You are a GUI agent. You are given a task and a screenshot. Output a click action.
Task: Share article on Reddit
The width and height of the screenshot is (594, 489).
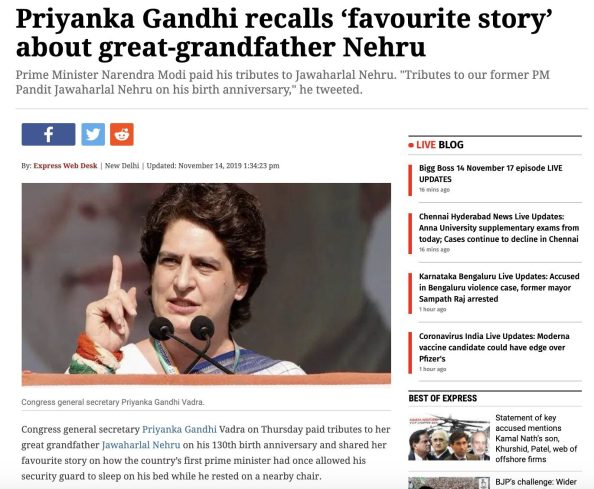click(122, 134)
